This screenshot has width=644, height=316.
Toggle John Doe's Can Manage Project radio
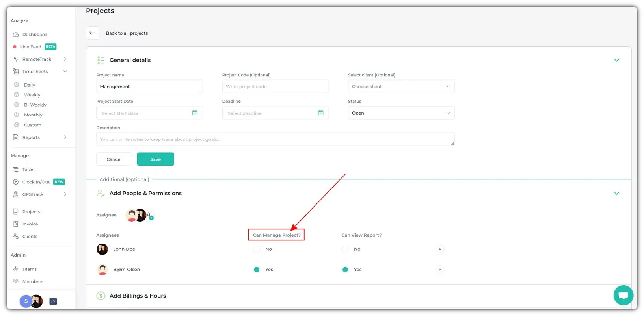tap(257, 249)
